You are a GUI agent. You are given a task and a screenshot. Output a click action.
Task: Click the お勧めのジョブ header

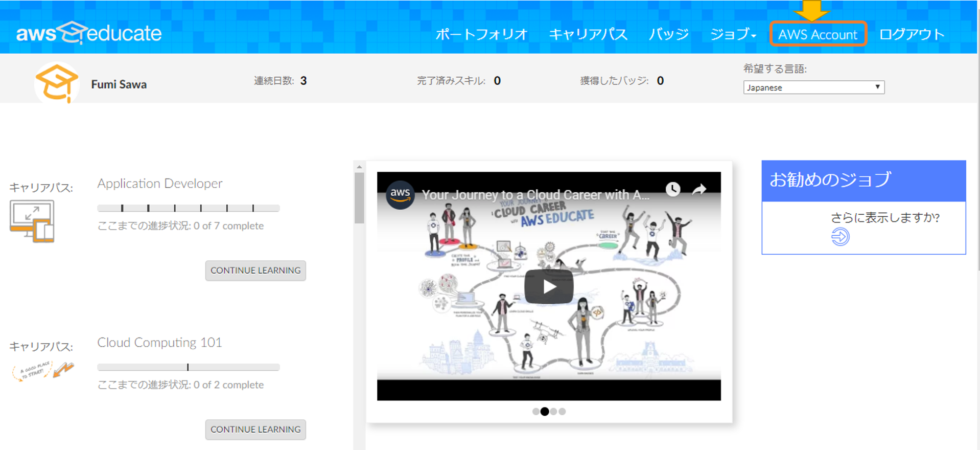(x=864, y=181)
